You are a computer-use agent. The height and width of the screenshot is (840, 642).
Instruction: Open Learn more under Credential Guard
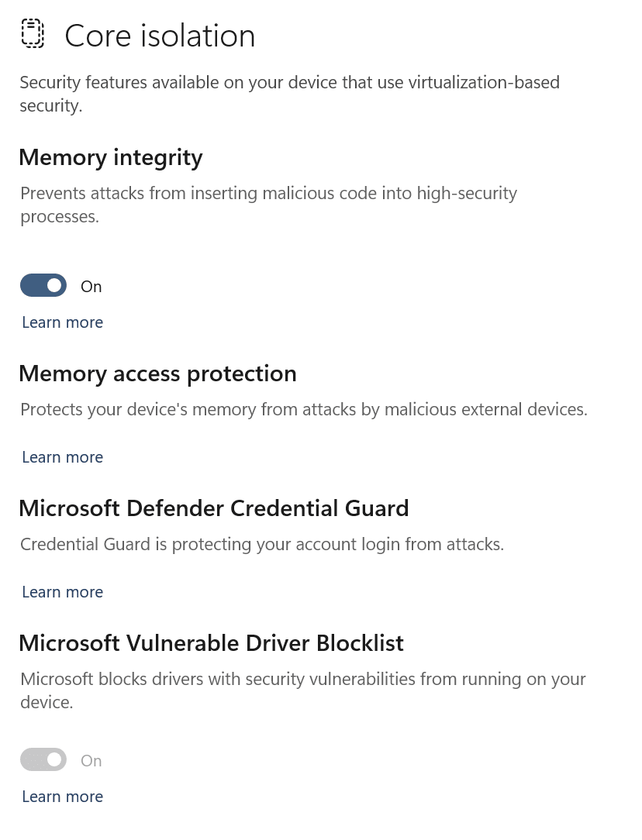tap(62, 592)
